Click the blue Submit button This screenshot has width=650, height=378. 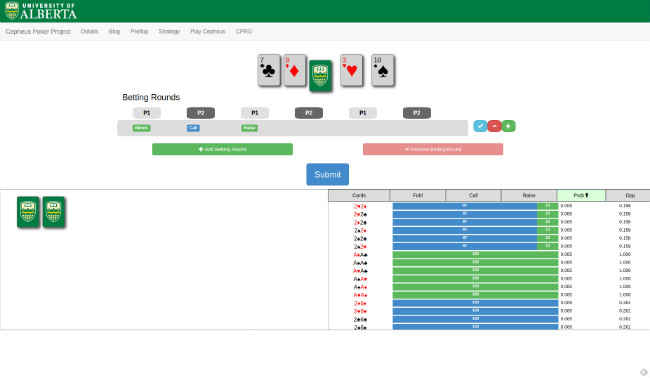point(327,174)
